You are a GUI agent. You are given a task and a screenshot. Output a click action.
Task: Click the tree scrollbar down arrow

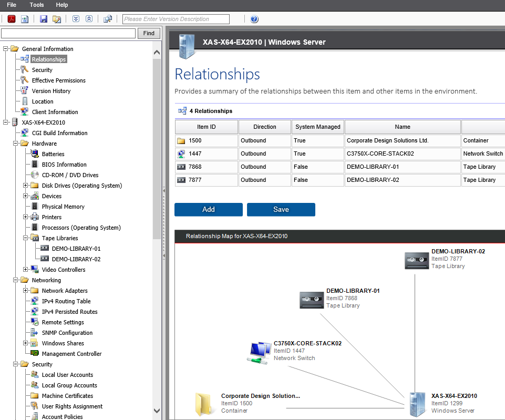pos(157,411)
